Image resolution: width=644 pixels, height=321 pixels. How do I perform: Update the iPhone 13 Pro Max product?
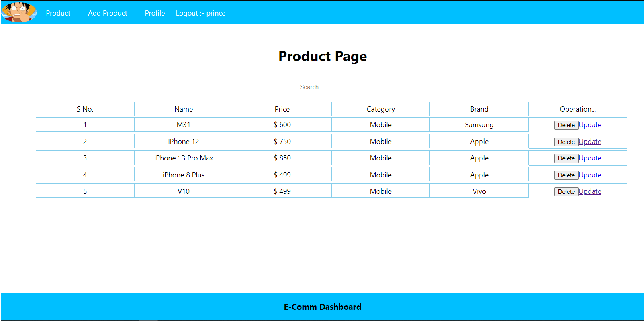590,158
